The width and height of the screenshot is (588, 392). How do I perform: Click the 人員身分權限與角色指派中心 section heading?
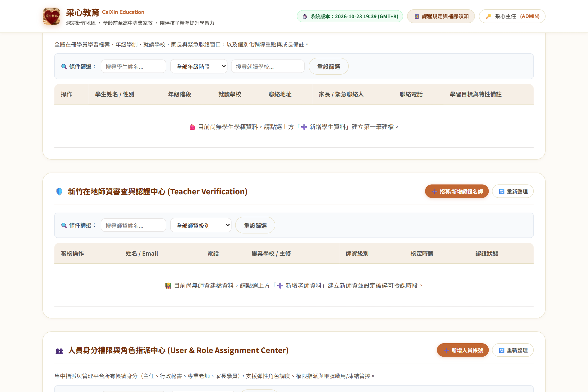tap(178, 350)
